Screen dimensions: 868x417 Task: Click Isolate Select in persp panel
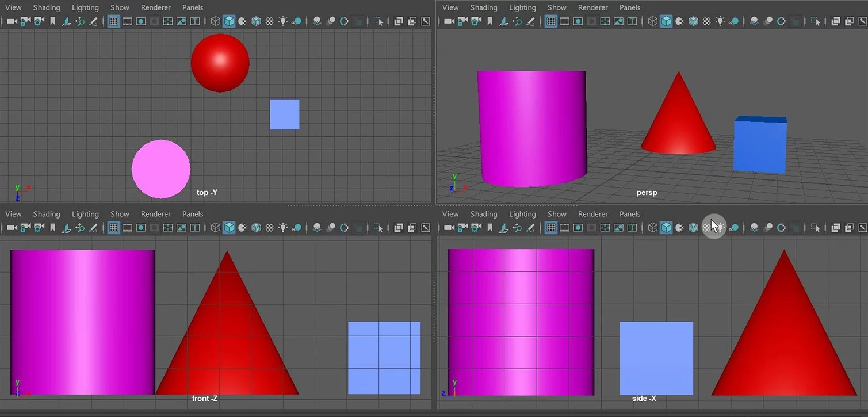[x=816, y=21]
